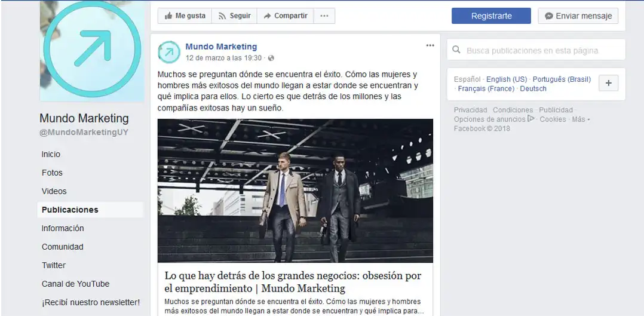
Task: Click the AdChoices triangle icon
Action: (531, 119)
